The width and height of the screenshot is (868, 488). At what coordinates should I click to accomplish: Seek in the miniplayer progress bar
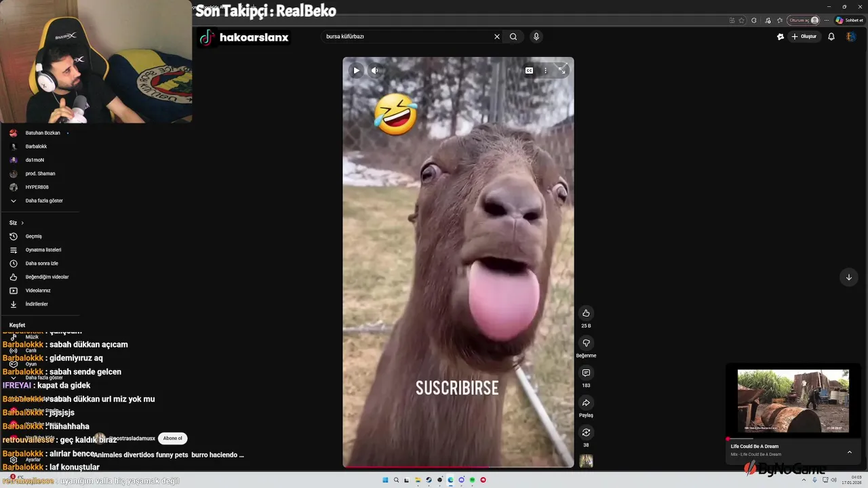(x=793, y=439)
